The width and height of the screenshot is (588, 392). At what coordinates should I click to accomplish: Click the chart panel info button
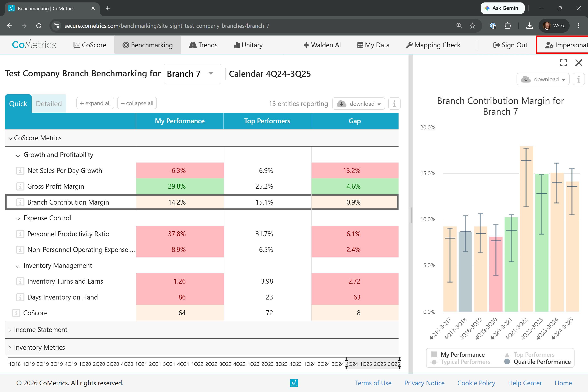pyautogui.click(x=578, y=79)
